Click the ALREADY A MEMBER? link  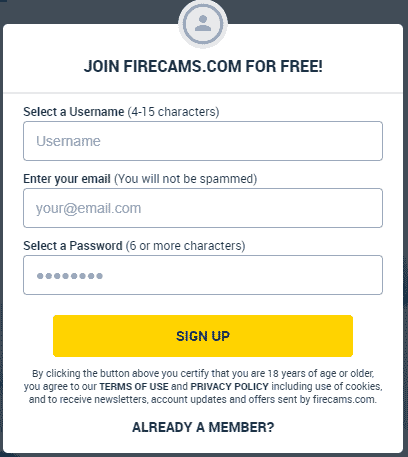click(203, 427)
